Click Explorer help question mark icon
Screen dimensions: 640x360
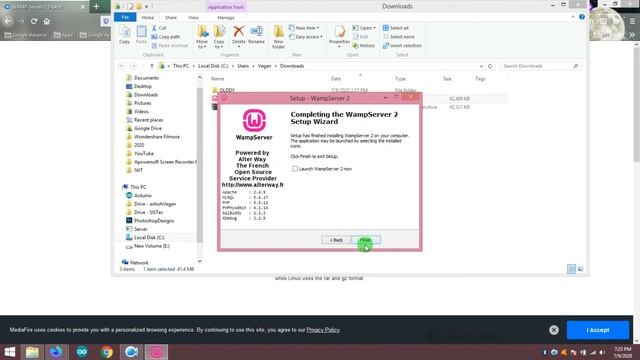tap(582, 17)
